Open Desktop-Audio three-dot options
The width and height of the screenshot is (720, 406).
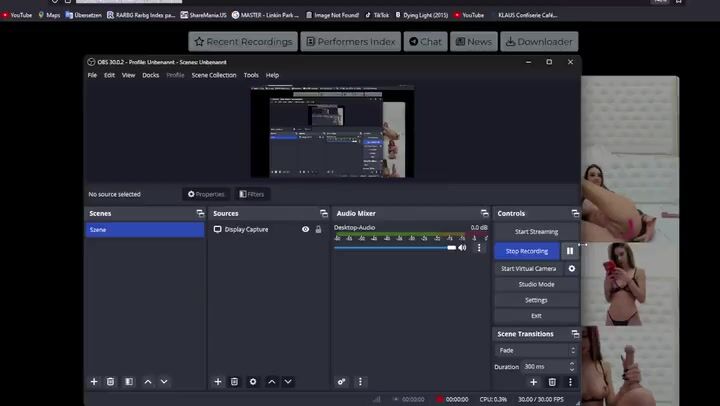point(479,248)
